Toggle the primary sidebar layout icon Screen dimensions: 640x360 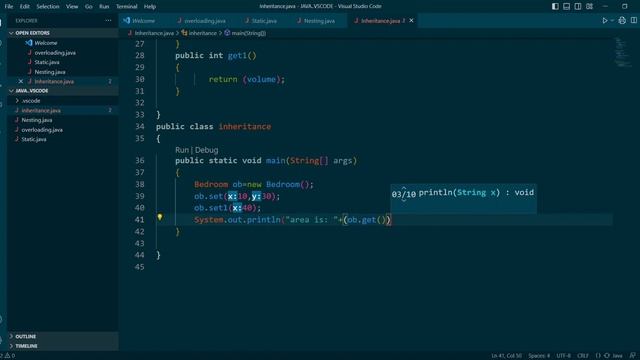point(555,6)
